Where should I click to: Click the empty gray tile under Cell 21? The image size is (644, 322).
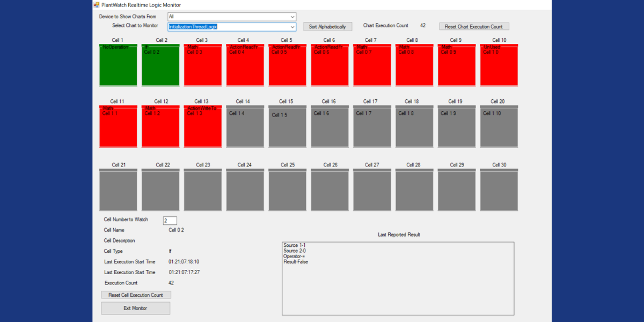[118, 189]
